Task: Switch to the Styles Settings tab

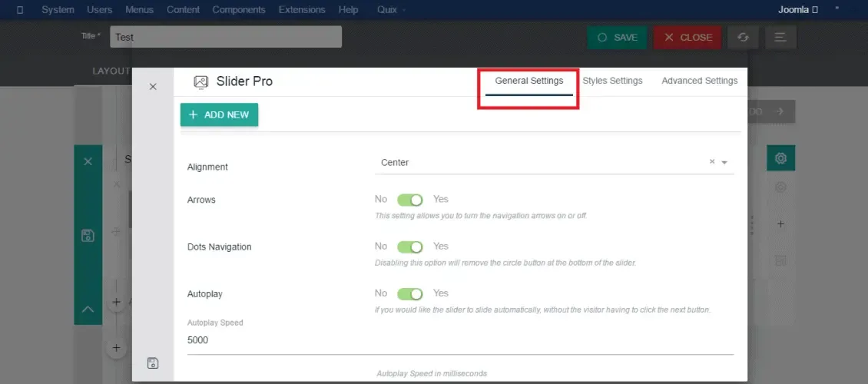Action: (612, 81)
